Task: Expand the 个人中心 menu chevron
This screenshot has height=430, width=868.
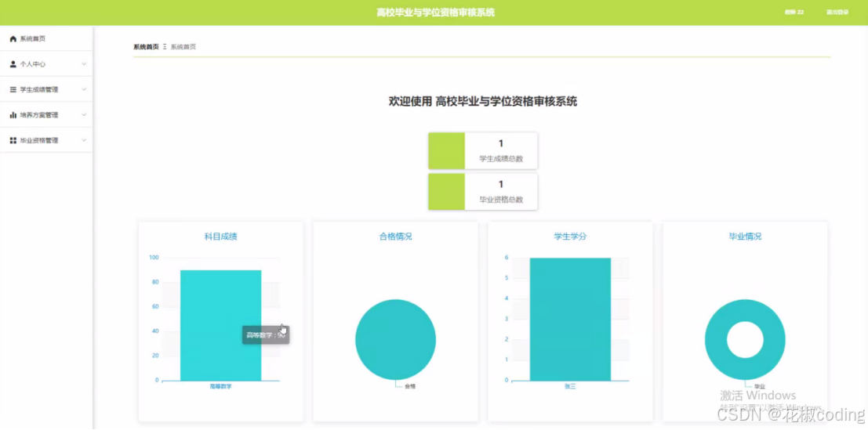Action: click(84, 64)
